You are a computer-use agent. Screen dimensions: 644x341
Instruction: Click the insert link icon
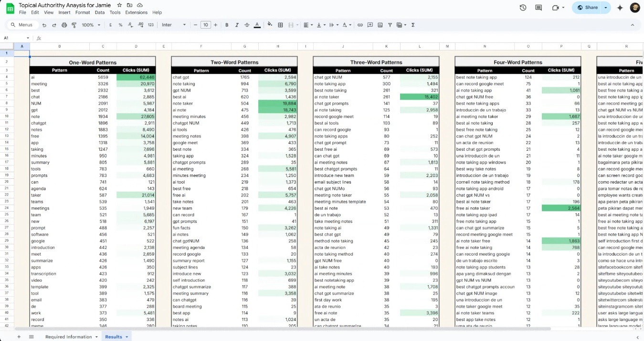360,25
